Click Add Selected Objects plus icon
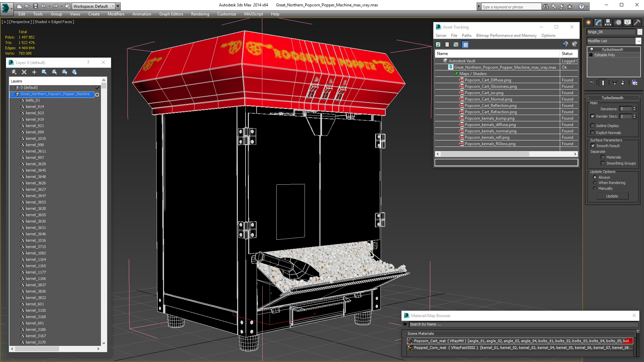 pos(34,72)
